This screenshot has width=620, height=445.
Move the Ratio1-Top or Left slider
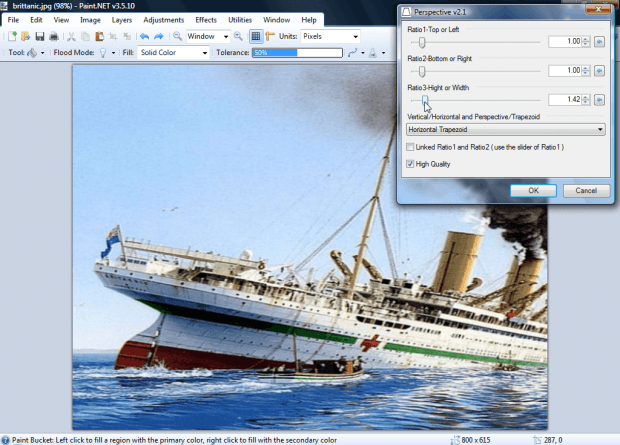pos(422,42)
